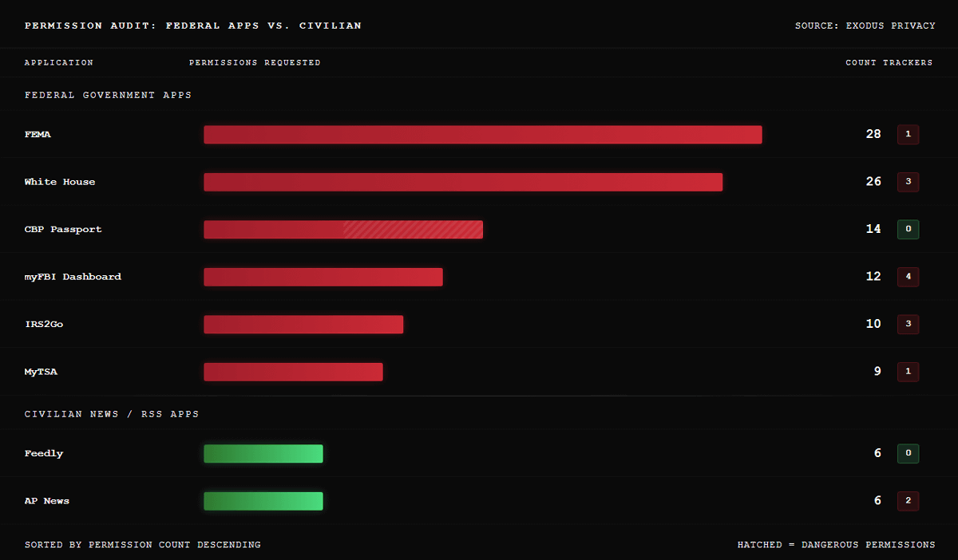Viewport: 958px width, 560px height.
Task: Click the Permission Audit title text
Action: tap(193, 26)
